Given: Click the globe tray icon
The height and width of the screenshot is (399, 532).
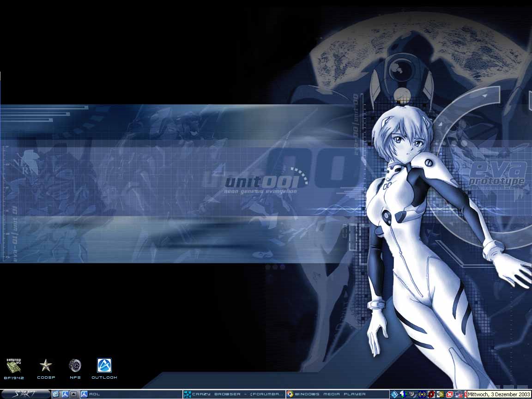Looking at the screenshot, I should [403, 394].
